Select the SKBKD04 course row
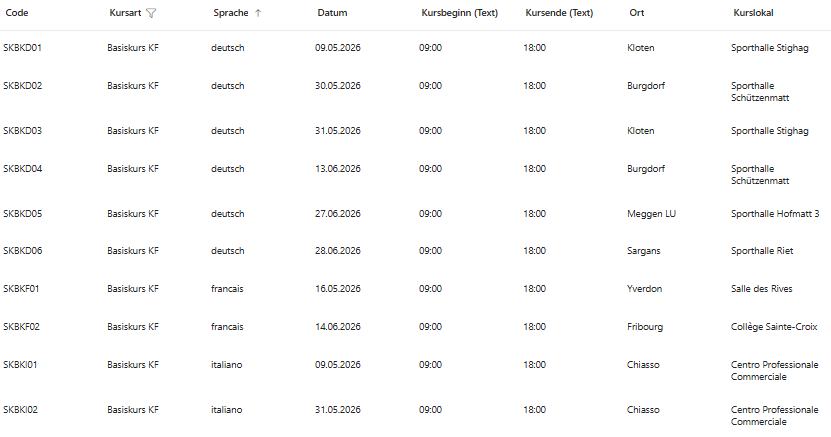Screen dimensions: 831x437 click(x=22, y=169)
